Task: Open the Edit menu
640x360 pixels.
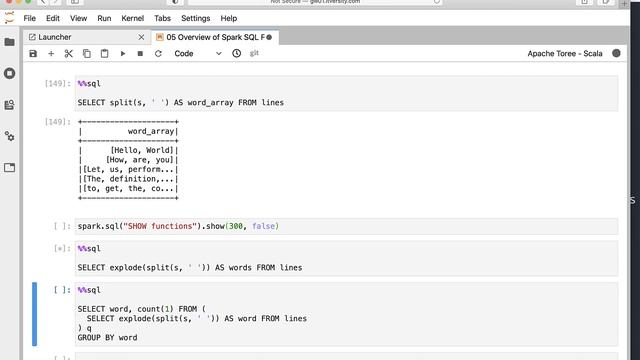Action: tap(53, 18)
